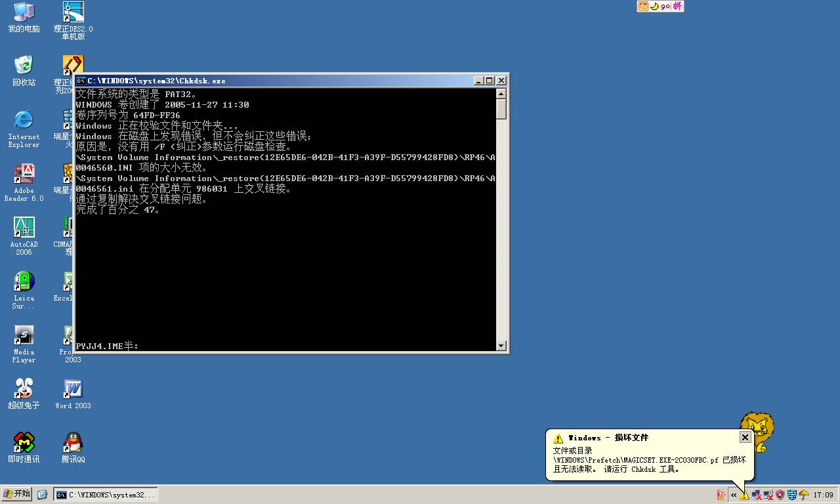Click the red 加 icon beside the tray
Image resolution: width=840 pixels, height=504 pixels.
721,495
